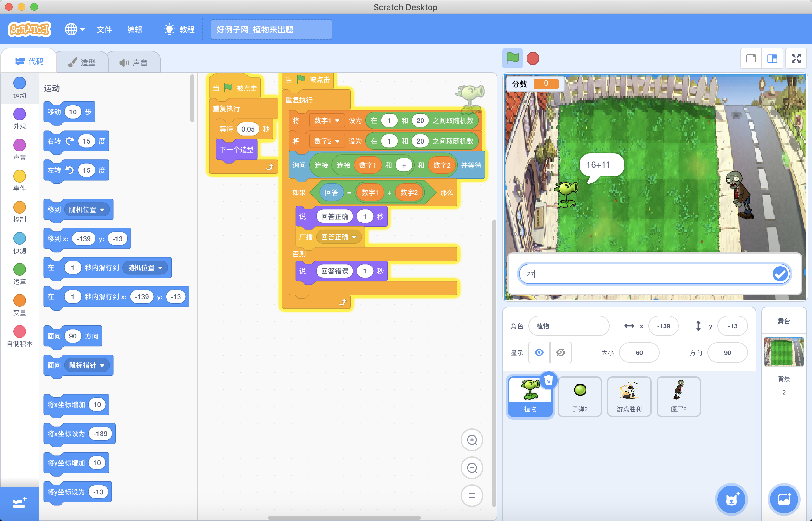This screenshot has width=812, height=521.
Task: Click the sprite 方向 direction field
Action: (x=727, y=352)
